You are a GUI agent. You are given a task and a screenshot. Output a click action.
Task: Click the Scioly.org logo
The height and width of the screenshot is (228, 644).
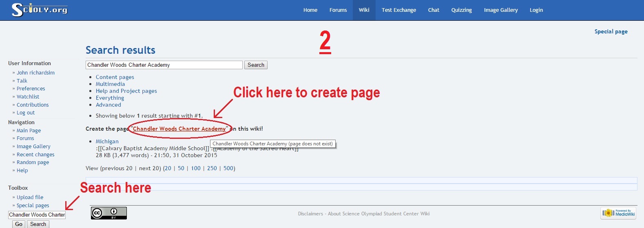click(40, 10)
